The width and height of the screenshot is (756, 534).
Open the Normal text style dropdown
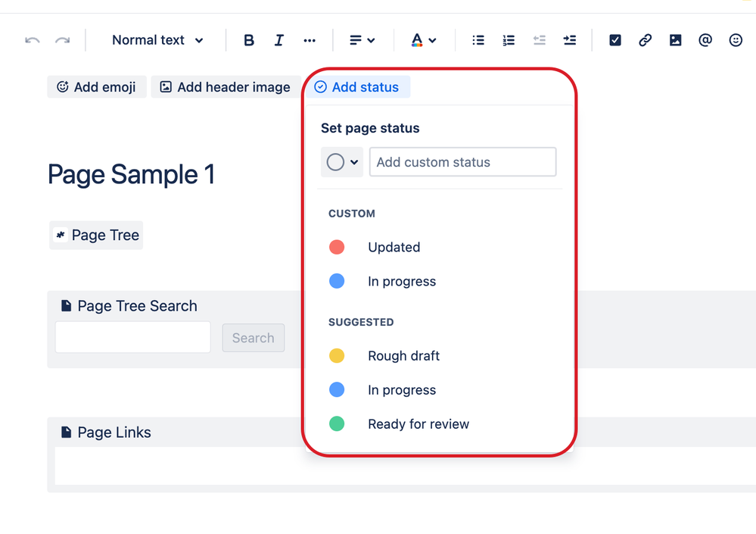point(157,40)
